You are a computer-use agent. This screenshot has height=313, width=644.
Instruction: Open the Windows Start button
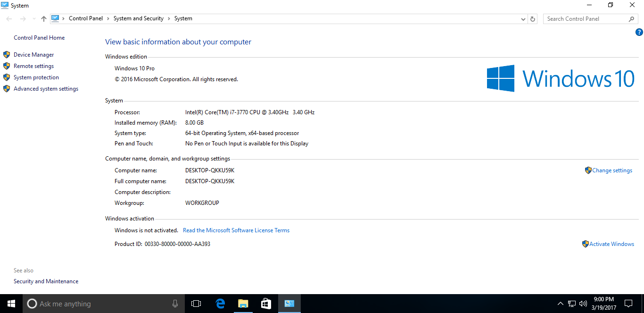point(11,304)
